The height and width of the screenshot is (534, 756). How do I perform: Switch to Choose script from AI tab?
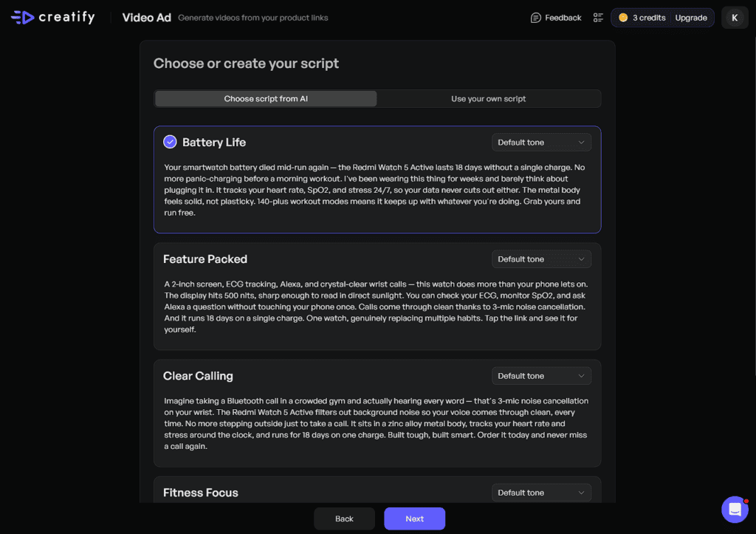pyautogui.click(x=266, y=99)
